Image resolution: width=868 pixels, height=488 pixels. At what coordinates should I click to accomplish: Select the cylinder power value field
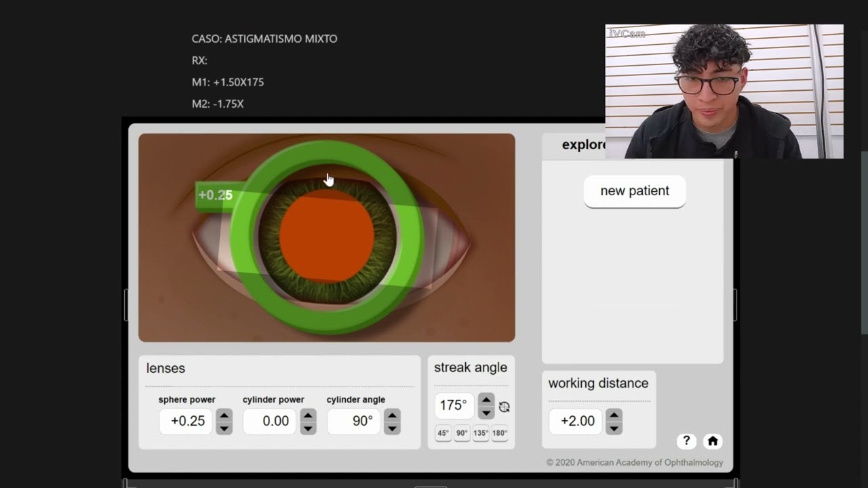click(x=270, y=421)
